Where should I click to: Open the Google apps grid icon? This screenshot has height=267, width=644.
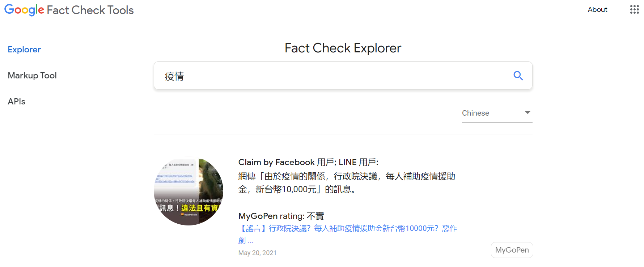[x=634, y=10]
